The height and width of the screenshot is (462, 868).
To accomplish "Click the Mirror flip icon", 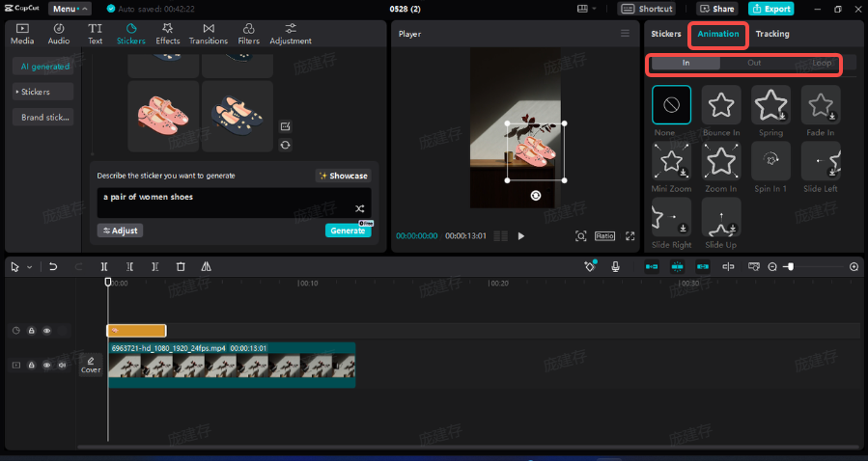I will [x=206, y=267].
